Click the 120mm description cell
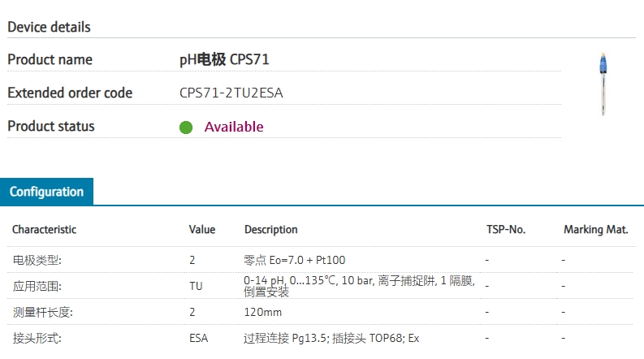This screenshot has width=644, height=359. tap(263, 312)
